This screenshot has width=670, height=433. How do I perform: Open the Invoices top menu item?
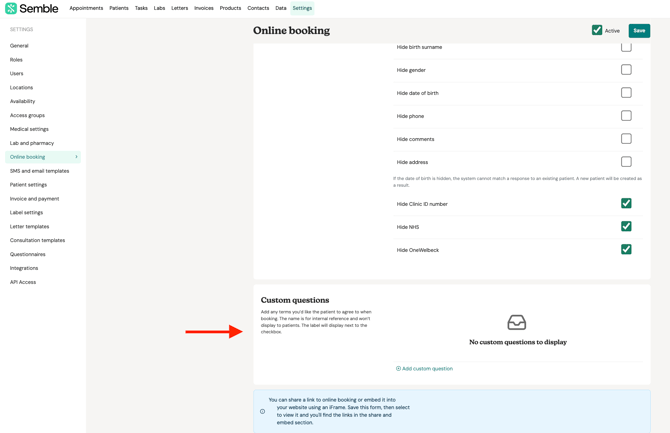tap(203, 8)
